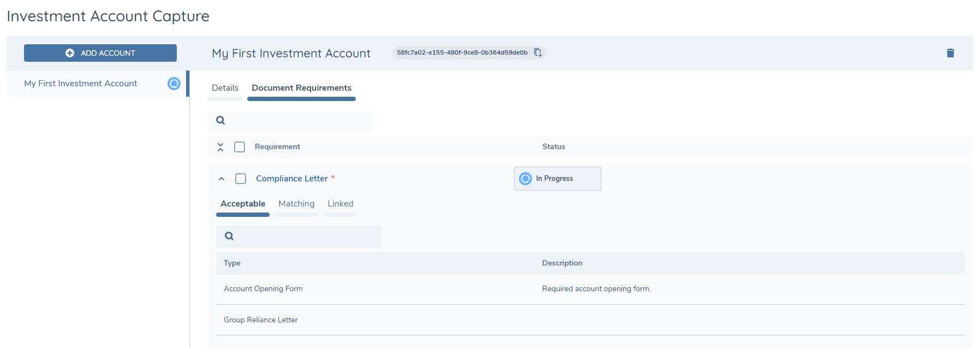Tick the select-all Requirement checkbox
The height and width of the screenshot is (348, 980).
click(x=240, y=147)
